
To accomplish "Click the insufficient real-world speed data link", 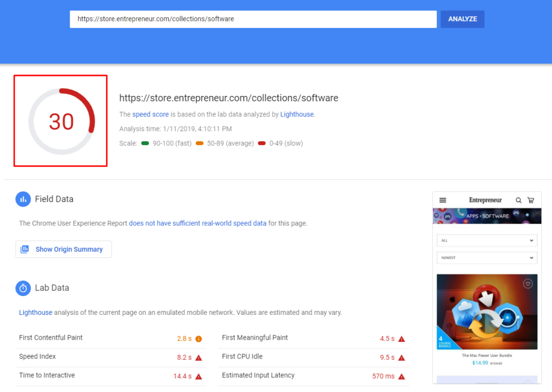I will [198, 223].
